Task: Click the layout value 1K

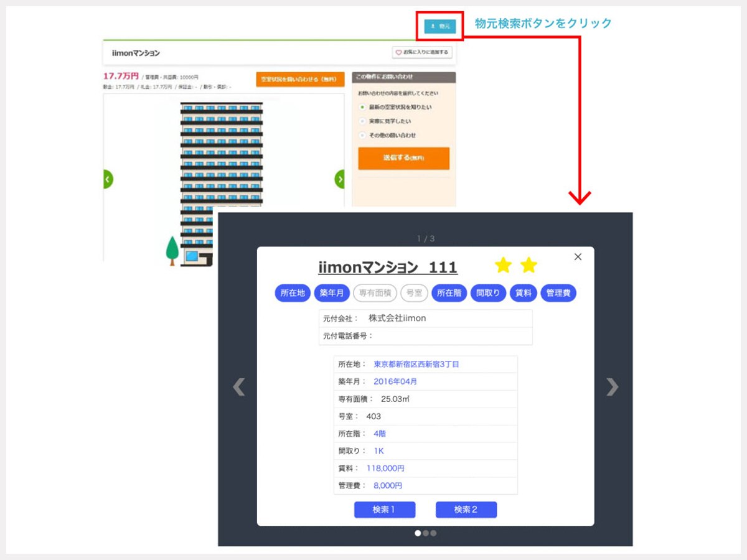Action: coord(379,451)
